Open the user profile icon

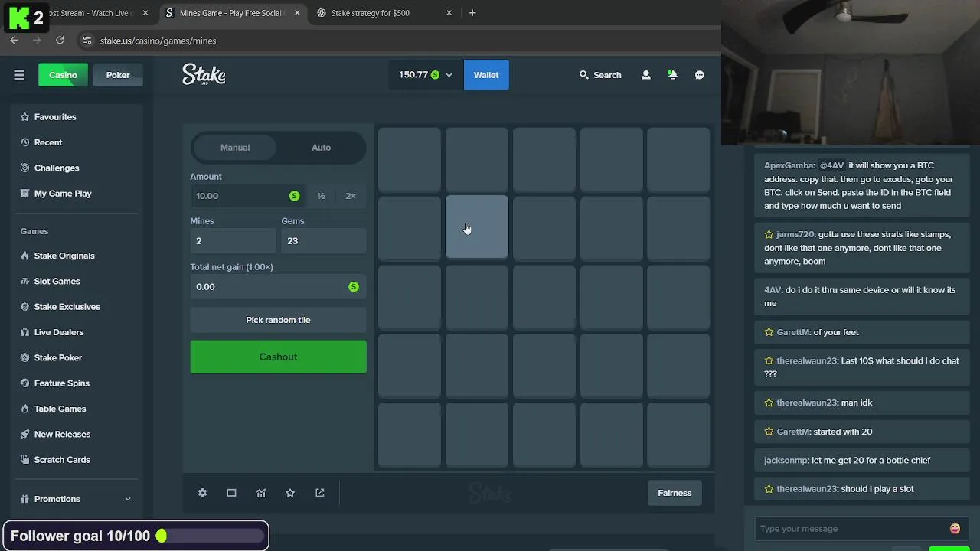[x=646, y=75]
